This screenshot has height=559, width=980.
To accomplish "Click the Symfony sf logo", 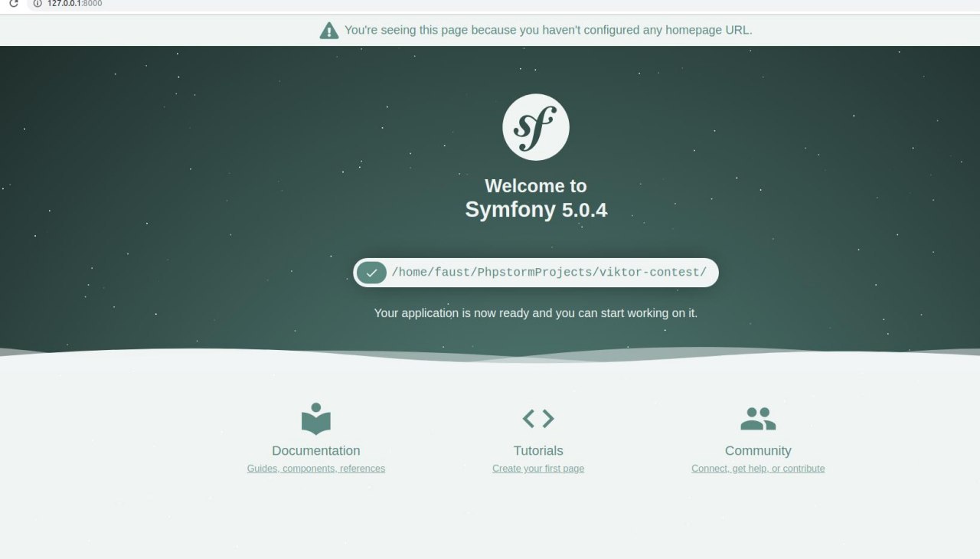I will 536,127.
